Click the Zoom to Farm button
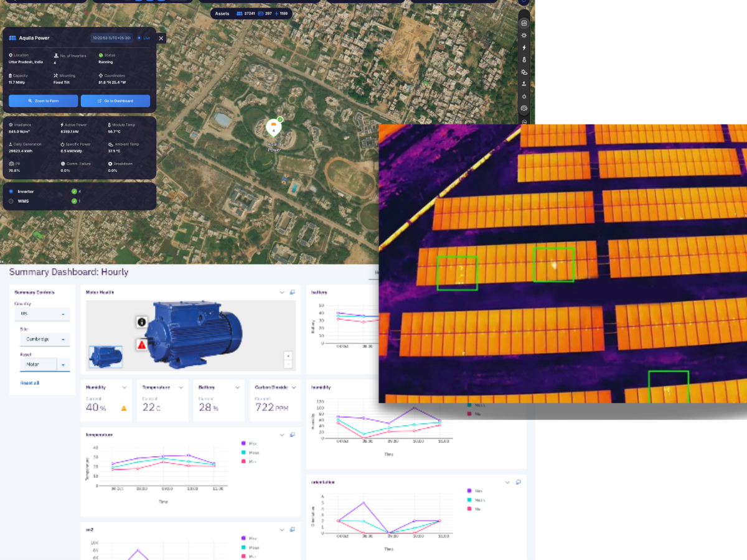The width and height of the screenshot is (747, 560). (x=44, y=101)
